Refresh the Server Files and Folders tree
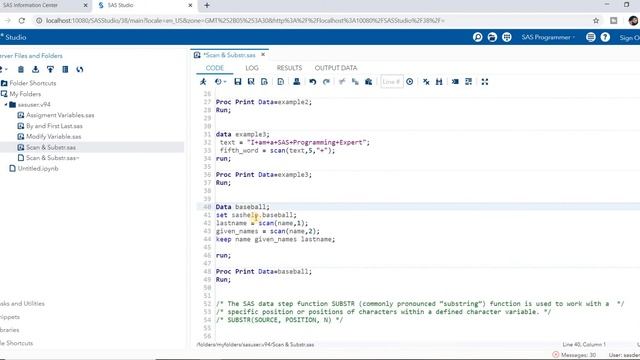This screenshot has height=360, width=640. (x=80, y=69)
